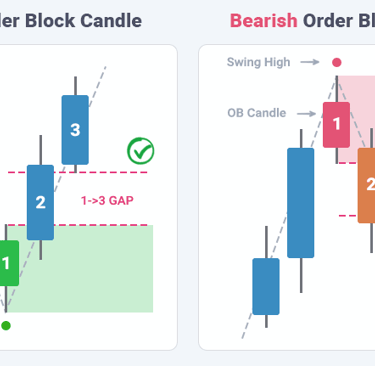
Task: Click the small blue candle at bottom right
Action: (x=266, y=286)
